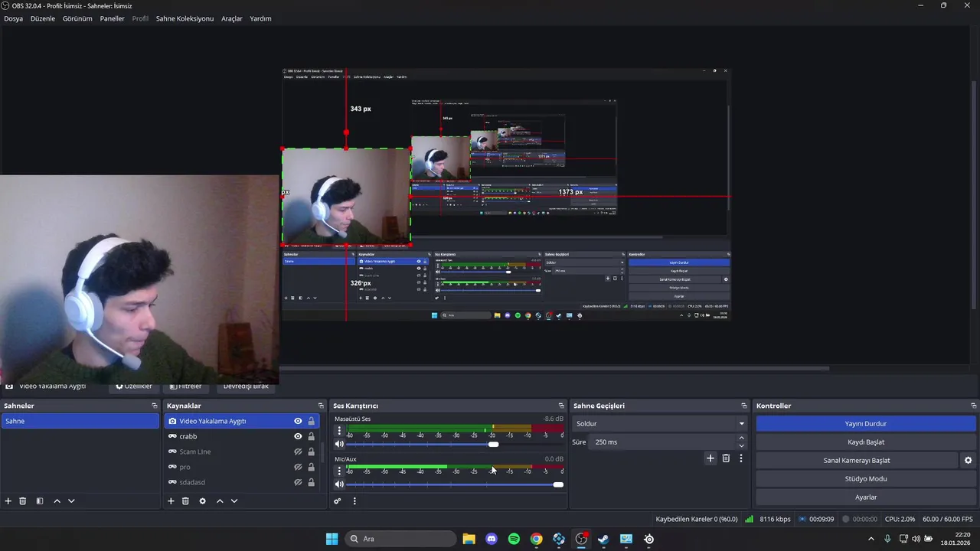Increase Süre duration with up arrow
The width and height of the screenshot is (980, 551).
741,439
